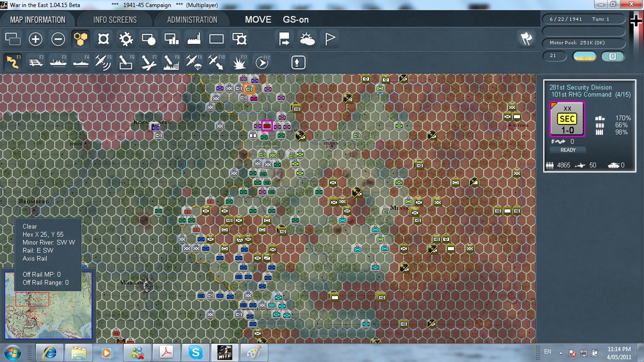This screenshot has width=644, height=362.
Task: Click the gear icon in the map toolbar
Action: [126, 39]
